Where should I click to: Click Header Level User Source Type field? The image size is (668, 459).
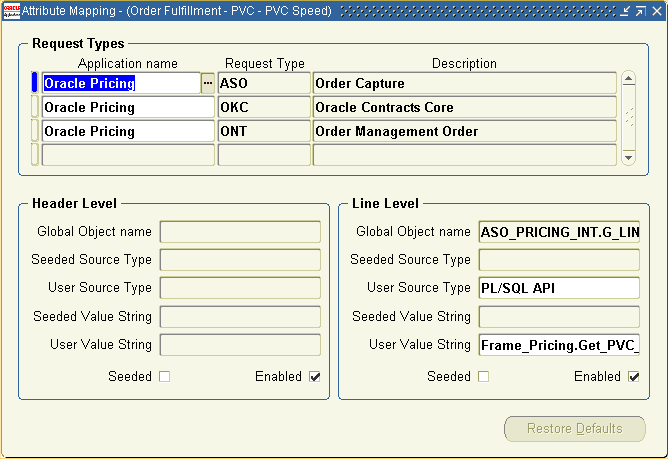[x=240, y=288]
